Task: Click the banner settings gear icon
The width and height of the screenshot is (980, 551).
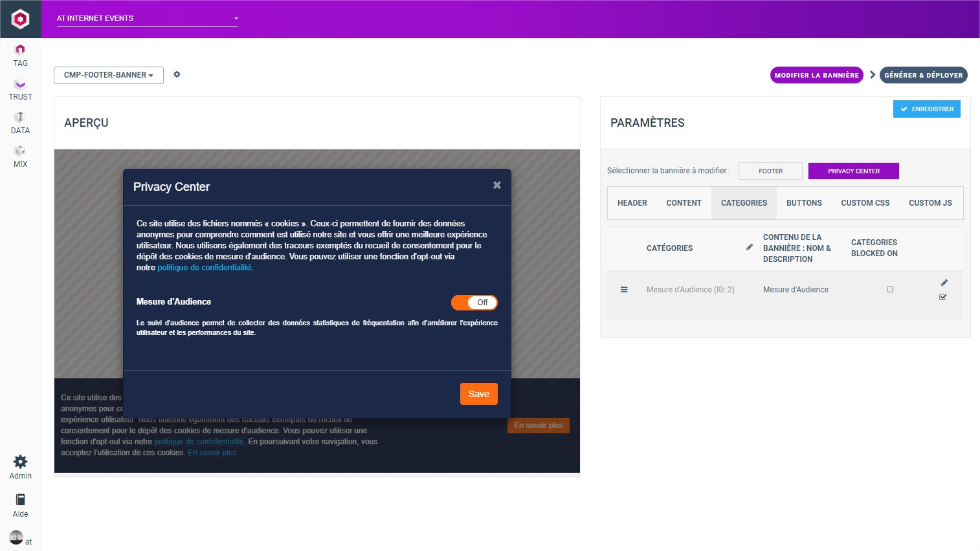Action: pos(177,74)
